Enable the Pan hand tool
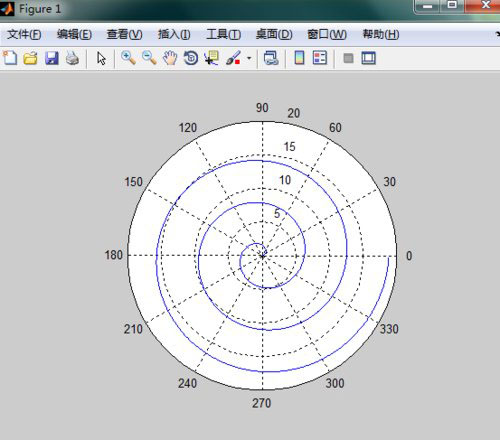This screenshot has height=440, width=500. (x=170, y=58)
